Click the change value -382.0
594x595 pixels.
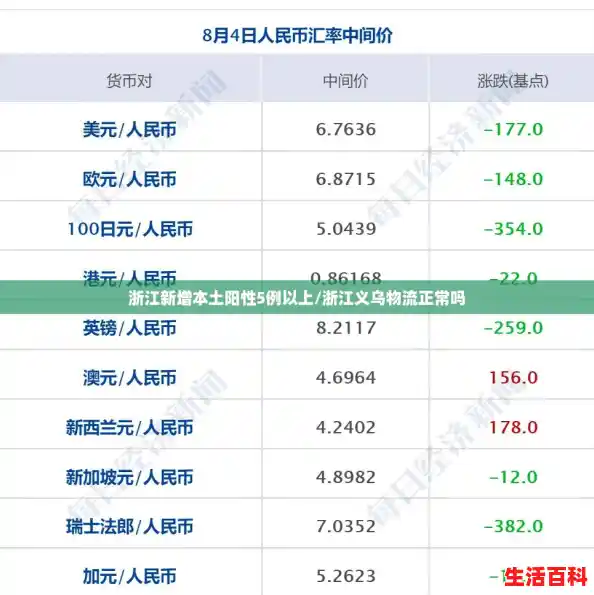[x=513, y=526]
